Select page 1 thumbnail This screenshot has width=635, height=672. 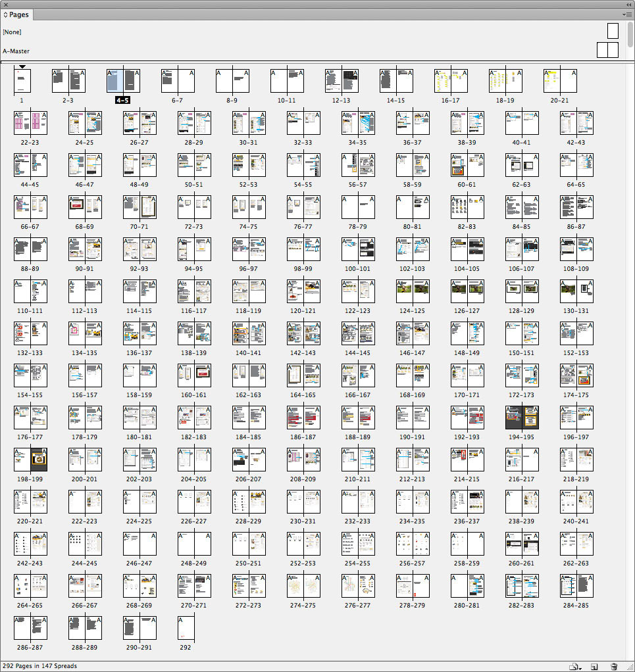point(22,81)
